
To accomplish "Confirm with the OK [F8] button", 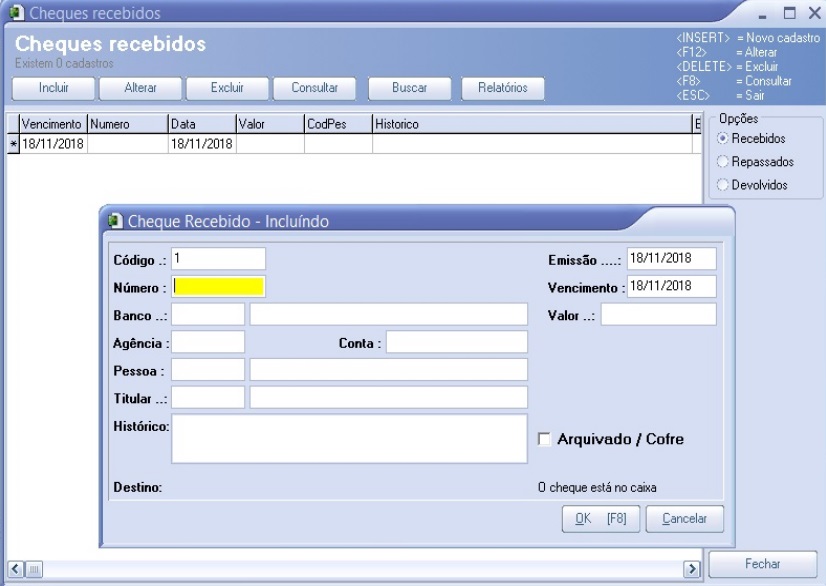I will pyautogui.click(x=600, y=519).
